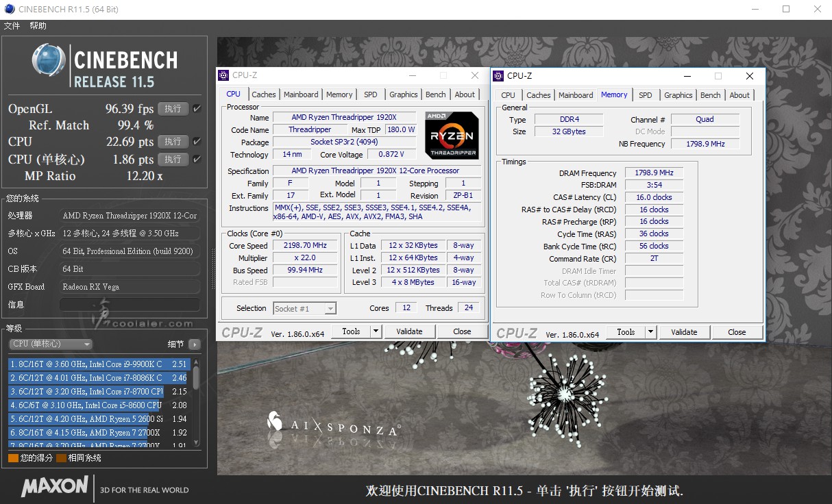The width and height of the screenshot is (832, 504).
Task: Click Validate in the Memory window
Action: [x=684, y=332]
